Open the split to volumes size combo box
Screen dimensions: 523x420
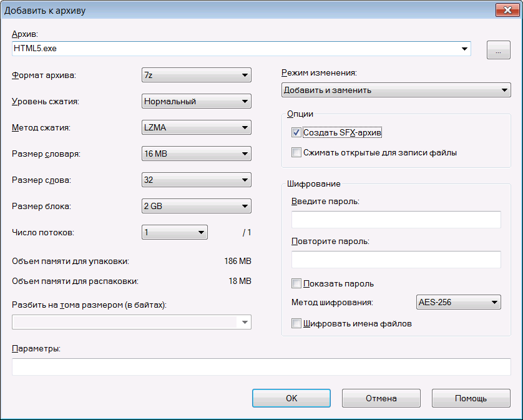(x=132, y=322)
